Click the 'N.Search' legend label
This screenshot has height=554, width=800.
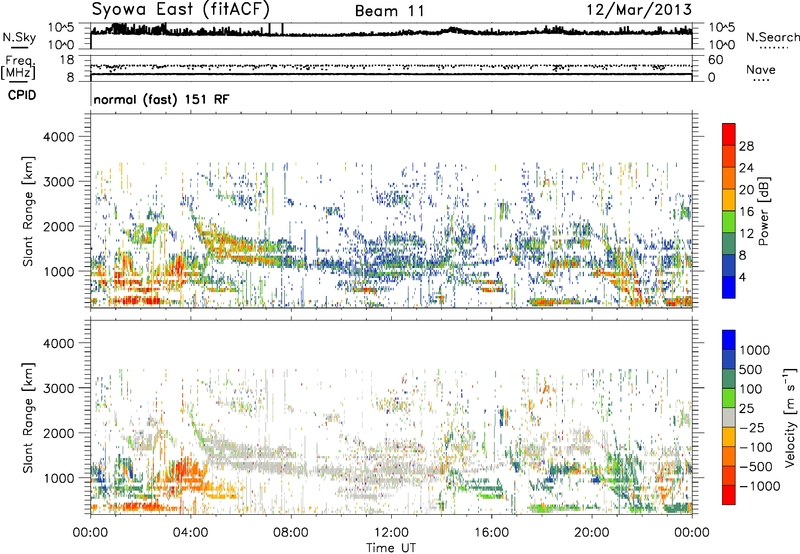(x=773, y=37)
